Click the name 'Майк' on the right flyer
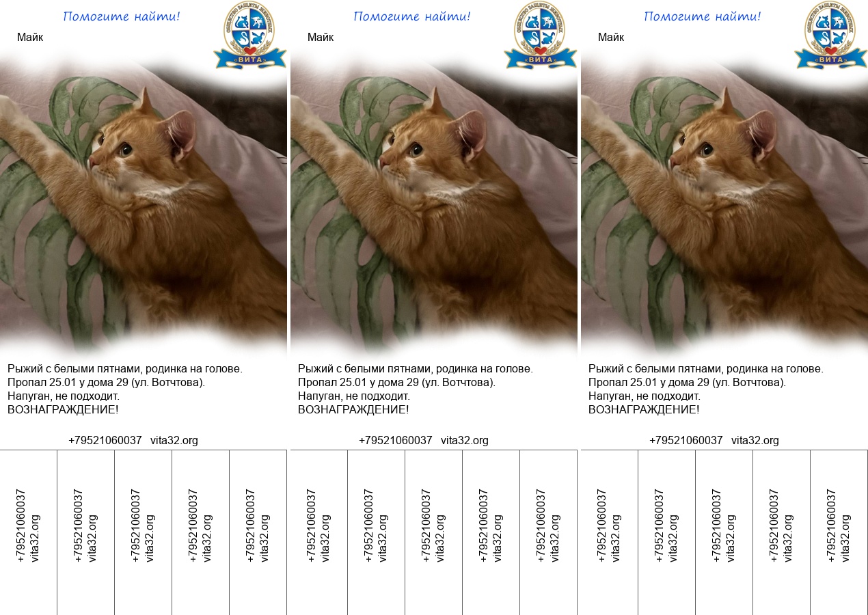Viewport: 868px width, 615px height. point(611,38)
